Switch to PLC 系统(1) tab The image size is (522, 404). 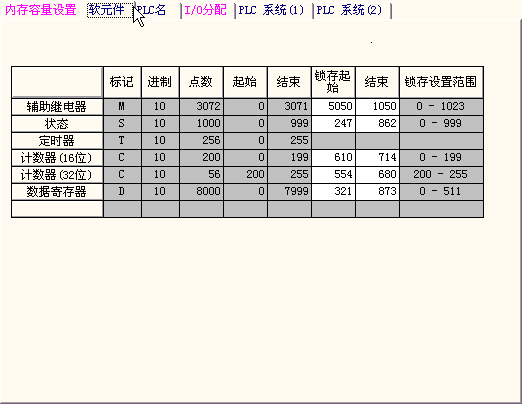(272, 10)
